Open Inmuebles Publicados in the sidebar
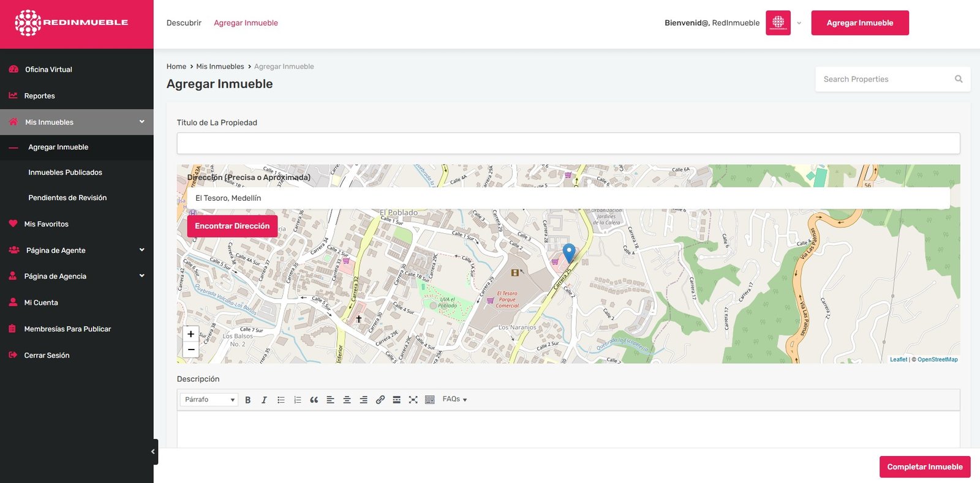Viewport: 980px width, 483px height. pos(65,173)
